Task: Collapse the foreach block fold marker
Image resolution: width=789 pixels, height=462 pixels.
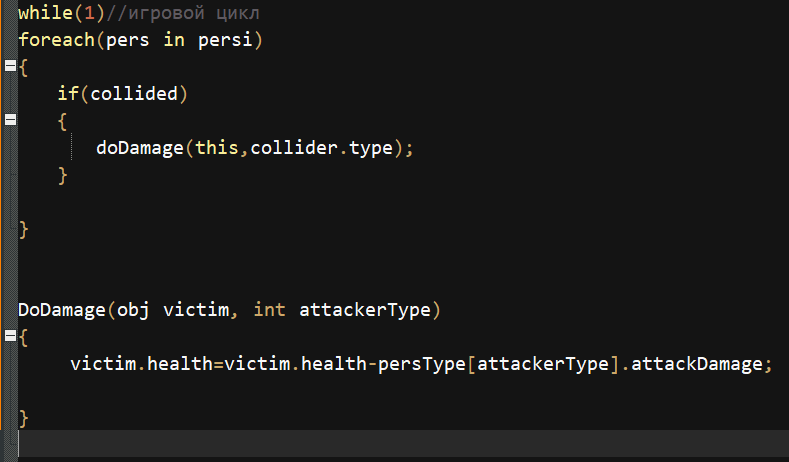Action: pyautogui.click(x=10, y=67)
